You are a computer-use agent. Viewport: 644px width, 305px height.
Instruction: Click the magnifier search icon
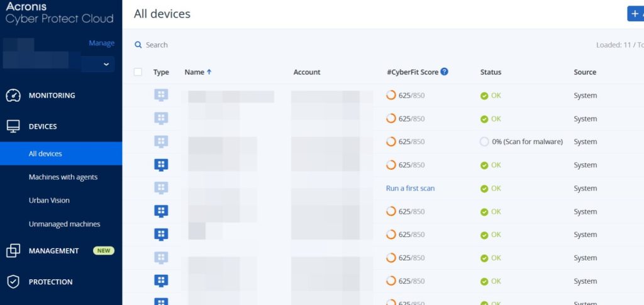138,45
